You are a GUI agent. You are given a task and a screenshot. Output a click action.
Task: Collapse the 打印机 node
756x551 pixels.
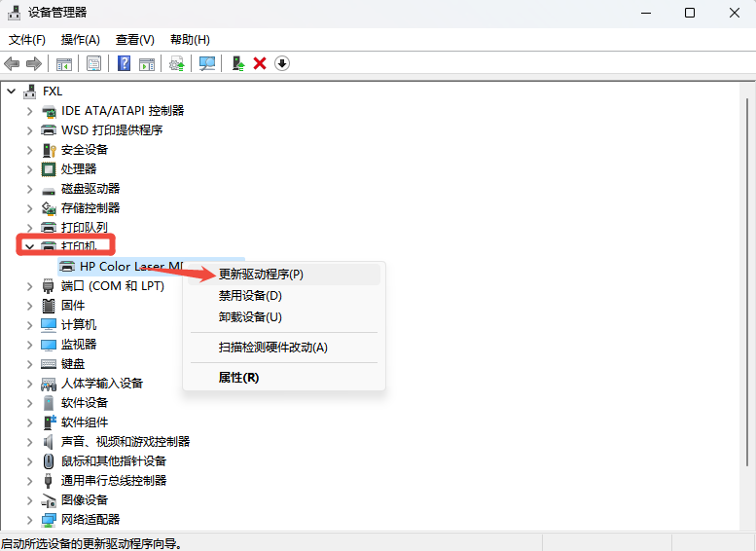[30, 246]
